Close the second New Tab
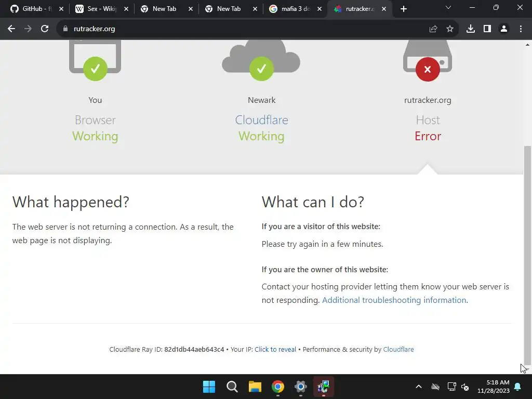This screenshot has width=532, height=399. coord(255,9)
